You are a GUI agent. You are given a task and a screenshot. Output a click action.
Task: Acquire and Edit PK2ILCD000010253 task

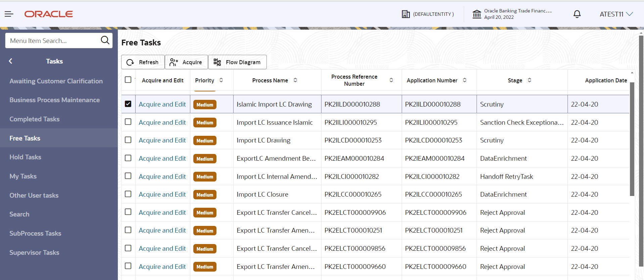coord(162,140)
